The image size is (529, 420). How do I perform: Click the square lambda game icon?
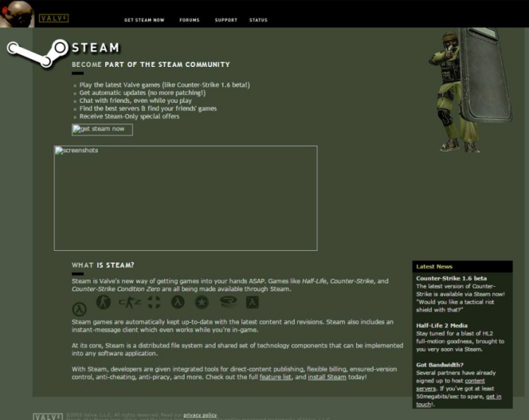252,302
